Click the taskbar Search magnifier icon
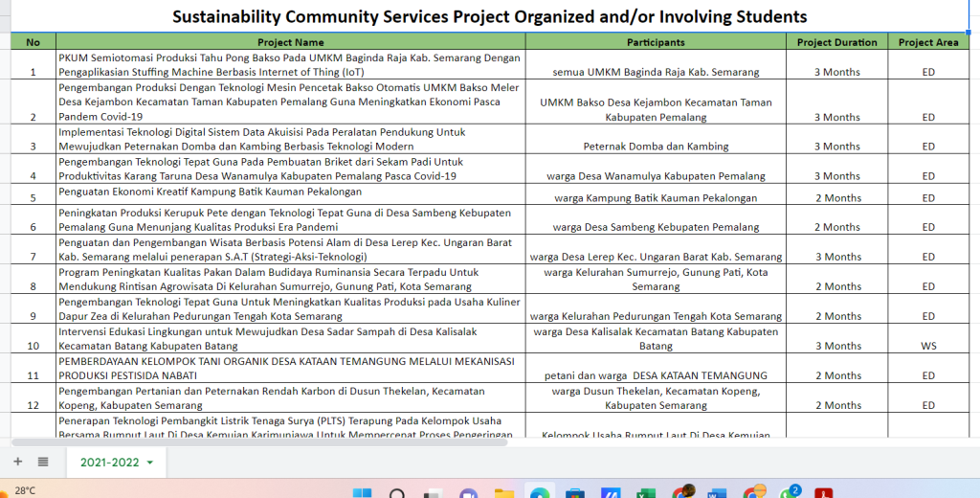Viewport: 980px width, 498px height. (x=397, y=492)
